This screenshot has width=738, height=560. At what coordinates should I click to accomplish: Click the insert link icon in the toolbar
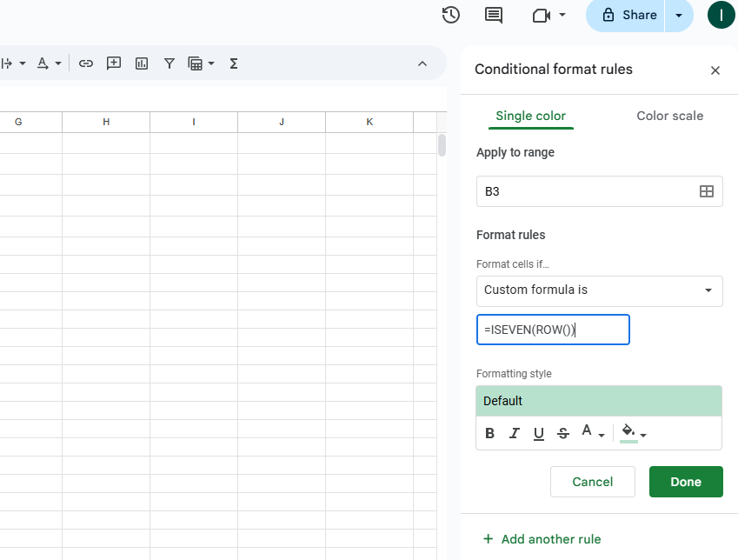pyautogui.click(x=85, y=63)
